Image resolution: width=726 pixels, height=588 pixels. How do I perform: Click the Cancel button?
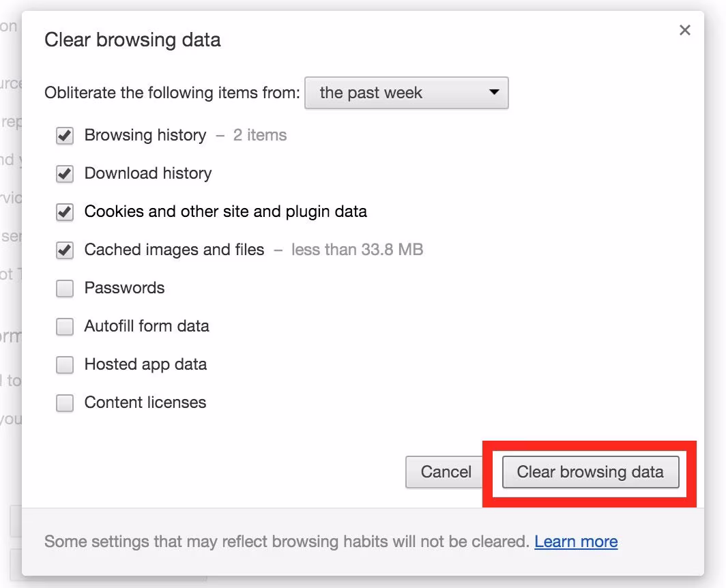click(446, 472)
